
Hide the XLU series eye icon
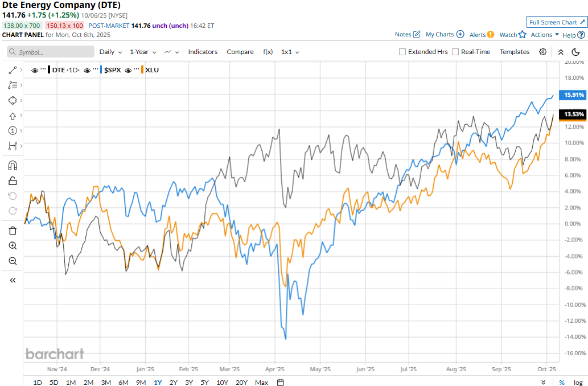pyautogui.click(x=128, y=70)
